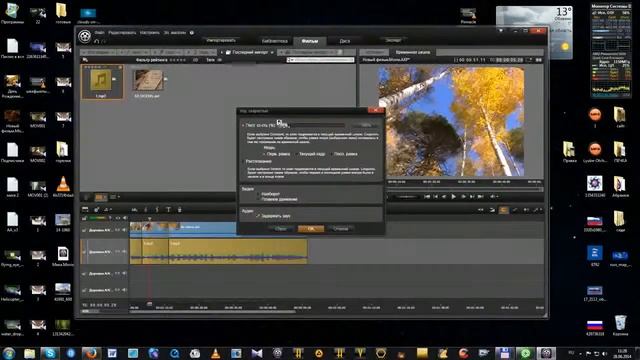Click the storyboard icon on timeline toolbar
Screen dimensions: 640x360
pos(85,209)
